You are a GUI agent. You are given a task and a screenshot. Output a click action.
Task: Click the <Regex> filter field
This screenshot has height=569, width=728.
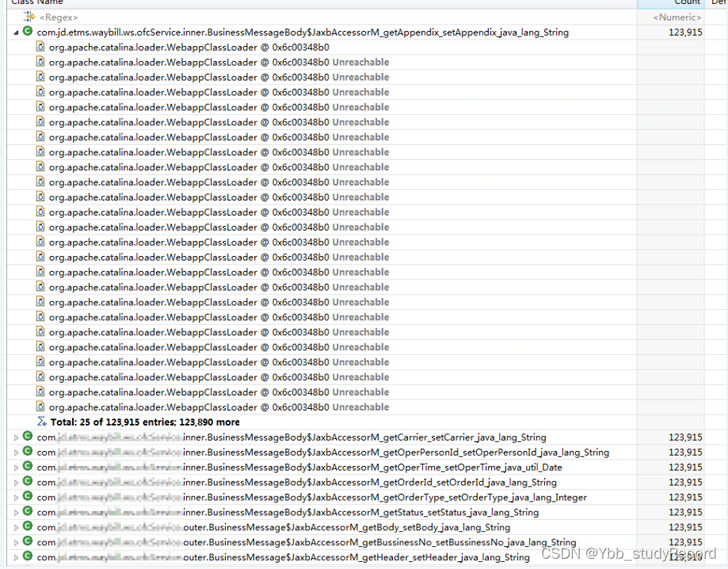(x=59, y=17)
